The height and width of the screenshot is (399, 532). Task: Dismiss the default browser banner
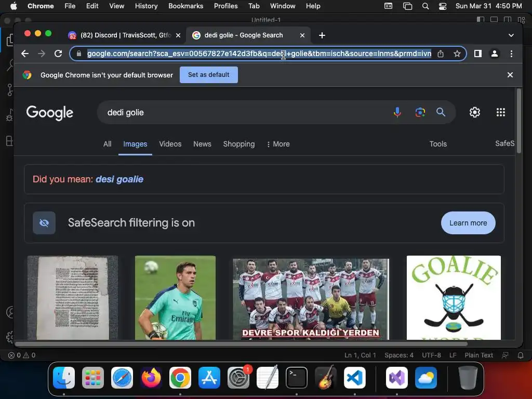pyautogui.click(x=510, y=75)
